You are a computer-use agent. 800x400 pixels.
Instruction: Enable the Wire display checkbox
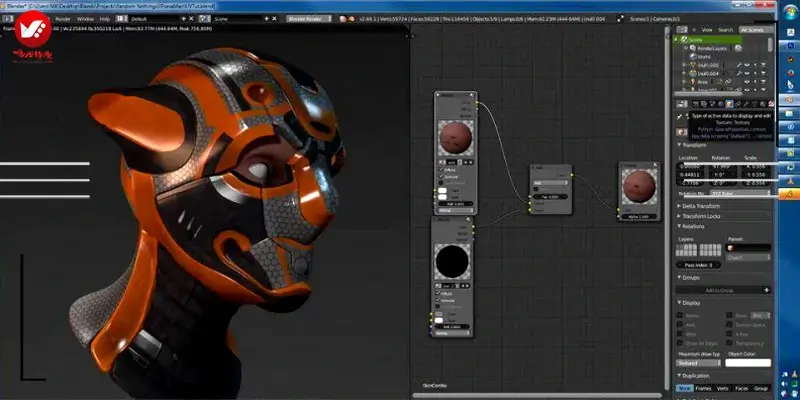coord(680,334)
